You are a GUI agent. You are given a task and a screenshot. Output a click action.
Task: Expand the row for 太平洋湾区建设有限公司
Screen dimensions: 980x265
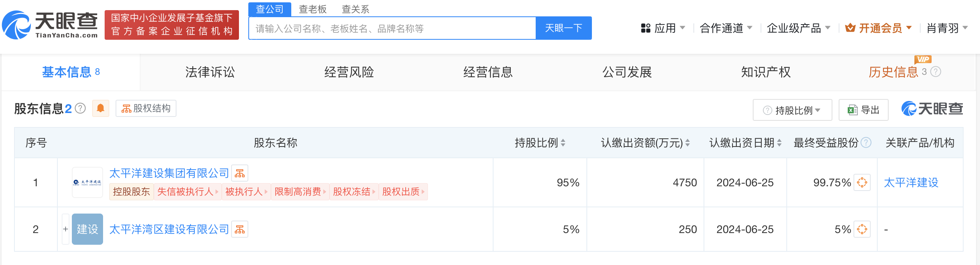66,229
